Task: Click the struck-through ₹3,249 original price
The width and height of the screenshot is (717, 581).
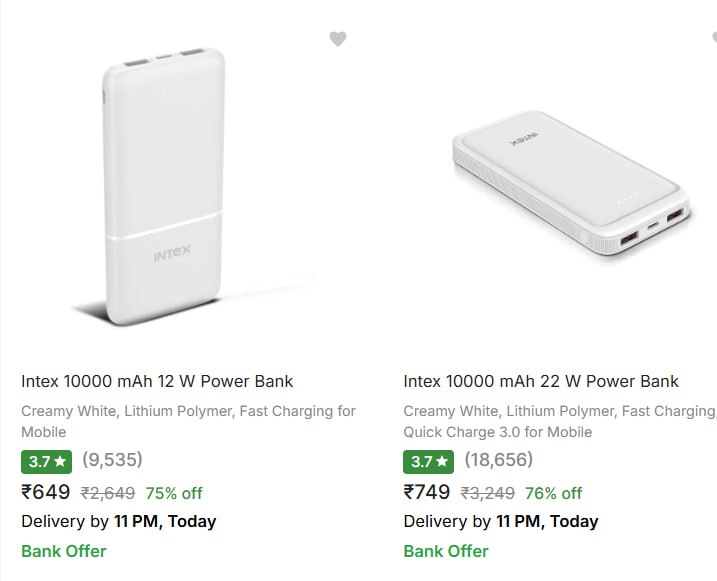Action: click(x=489, y=493)
